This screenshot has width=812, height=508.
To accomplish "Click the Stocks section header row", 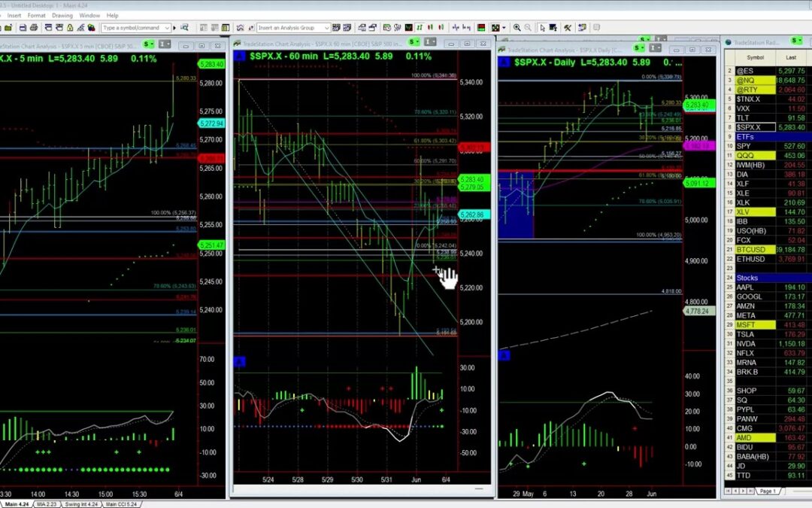I will click(768, 278).
